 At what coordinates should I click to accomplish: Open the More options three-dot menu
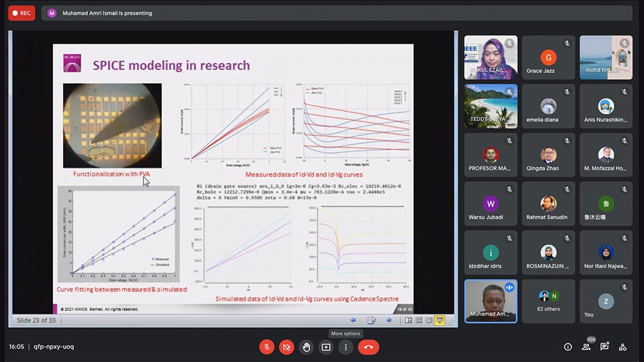(x=345, y=347)
